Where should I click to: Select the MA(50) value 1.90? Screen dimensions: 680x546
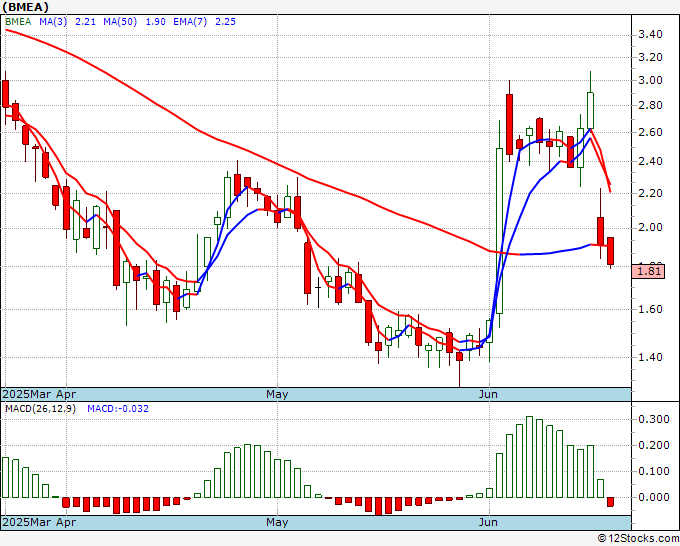155,22
